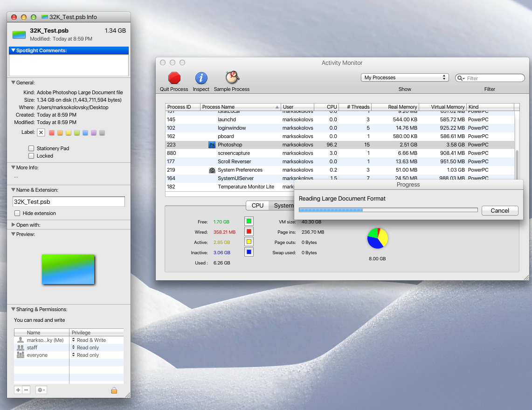Enable the Stationery Pad checkbox
The width and height of the screenshot is (532, 410).
coord(32,148)
